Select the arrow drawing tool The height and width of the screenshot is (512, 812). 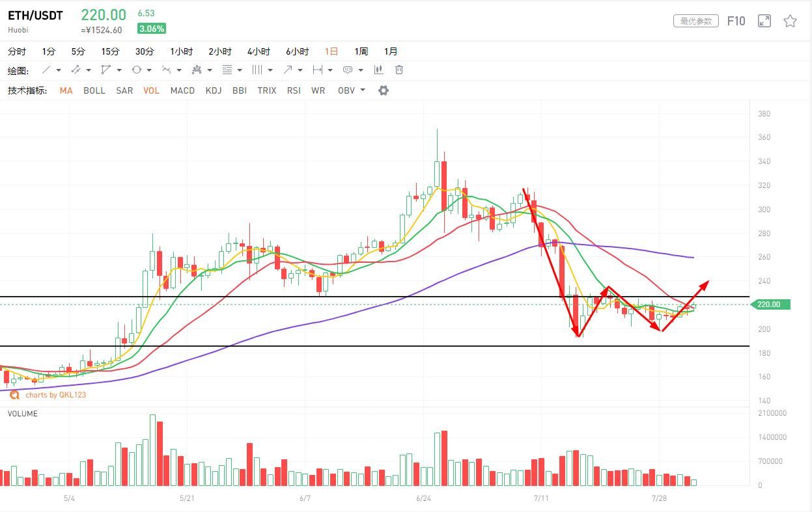click(287, 70)
